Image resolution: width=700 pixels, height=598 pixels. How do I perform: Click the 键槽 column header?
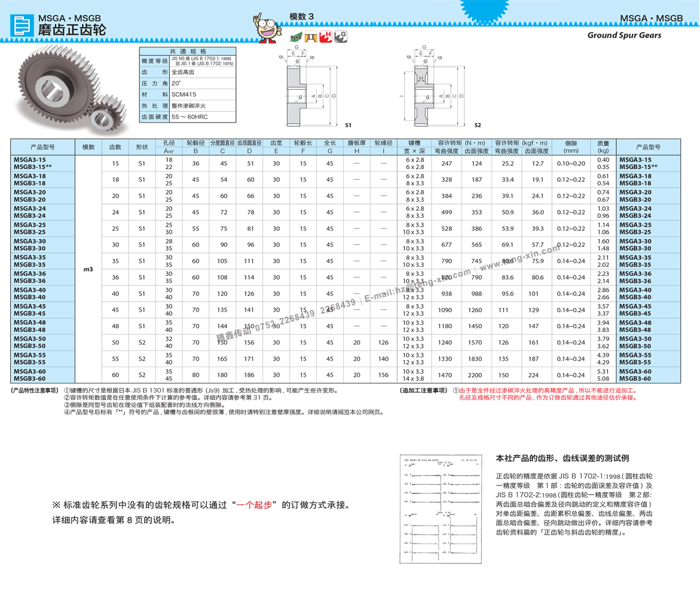[x=415, y=144]
